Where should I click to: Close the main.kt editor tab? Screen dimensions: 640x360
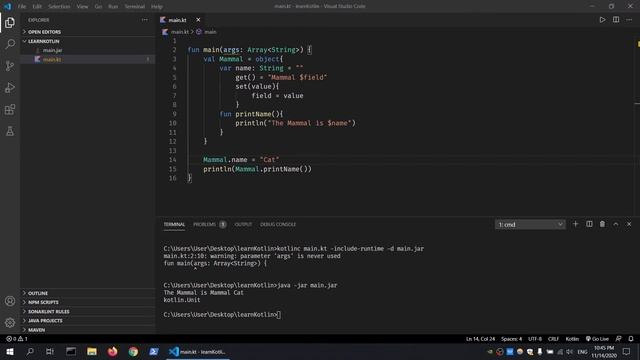tap(198, 20)
